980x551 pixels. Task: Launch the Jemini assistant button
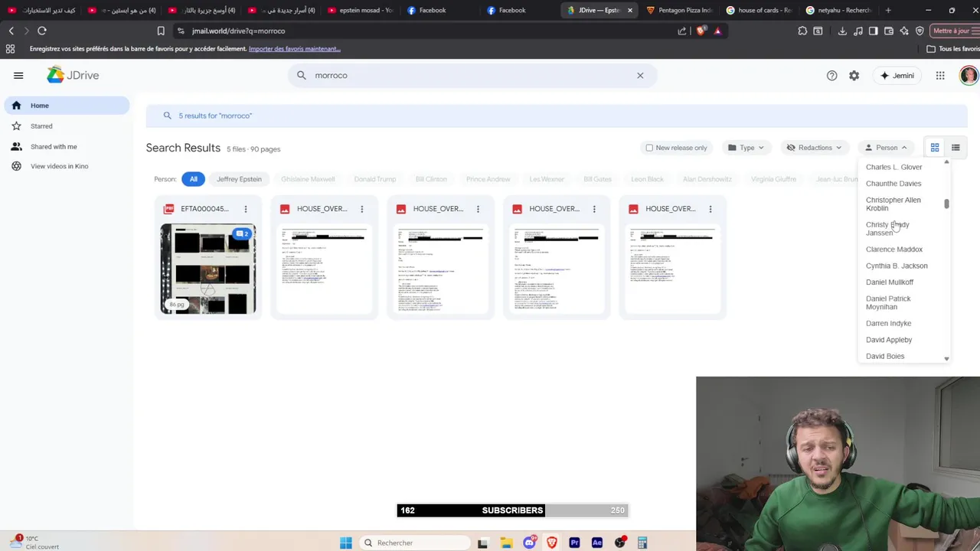point(897,75)
